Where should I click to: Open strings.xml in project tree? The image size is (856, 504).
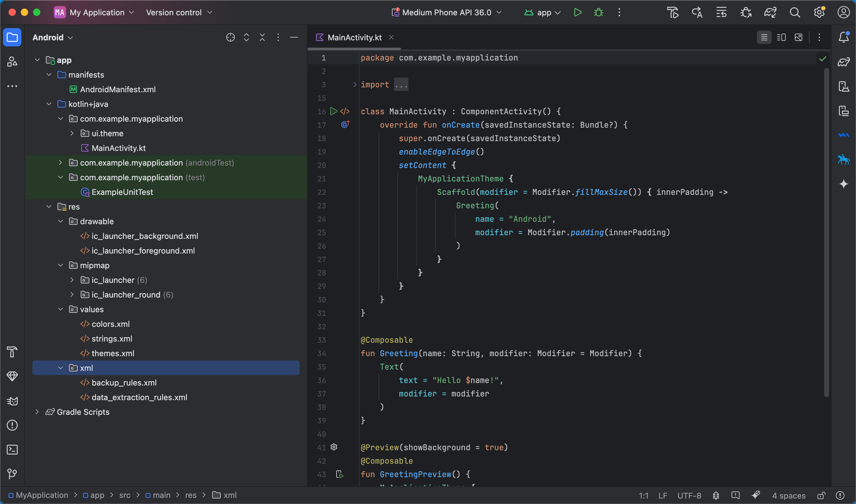112,339
